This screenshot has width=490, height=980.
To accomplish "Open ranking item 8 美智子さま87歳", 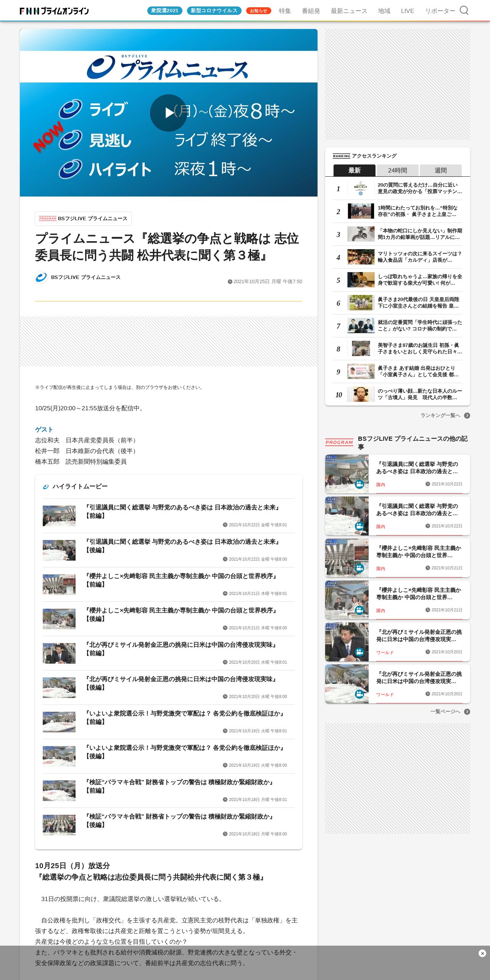I will (397, 349).
